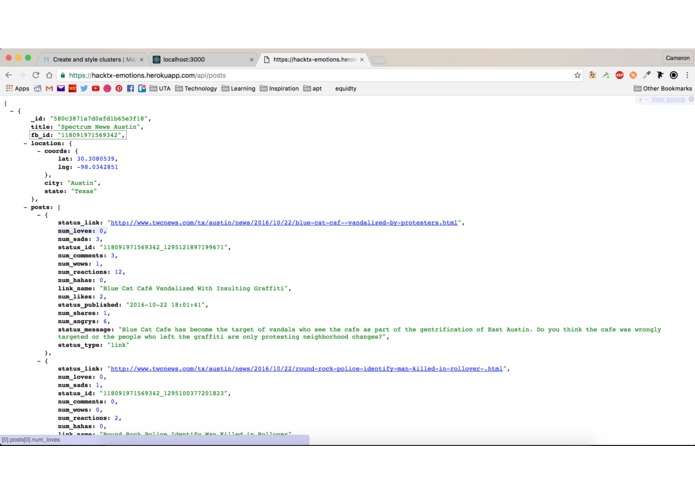Viewport: 695px width, 494px height.
Task: Open the equidty bookmark
Action: pos(346,89)
